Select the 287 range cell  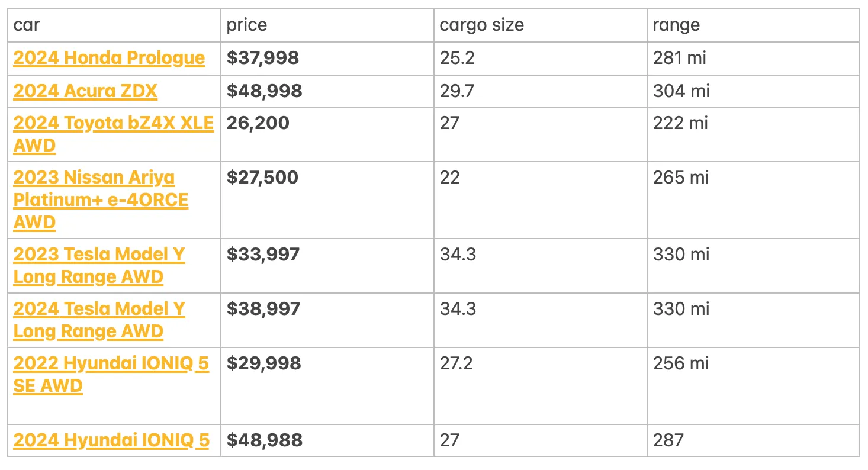(x=668, y=441)
